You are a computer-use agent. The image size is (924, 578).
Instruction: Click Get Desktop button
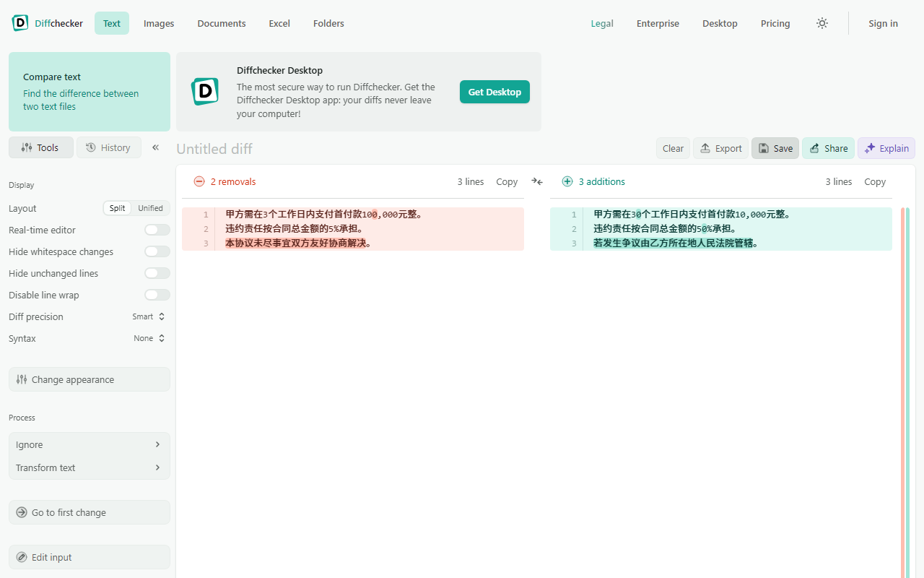[x=494, y=92]
